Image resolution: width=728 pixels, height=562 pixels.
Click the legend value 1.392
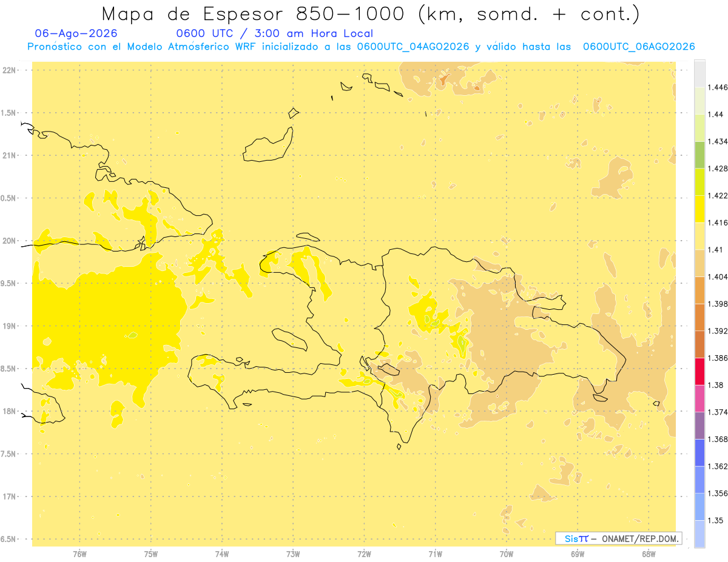[x=718, y=331]
